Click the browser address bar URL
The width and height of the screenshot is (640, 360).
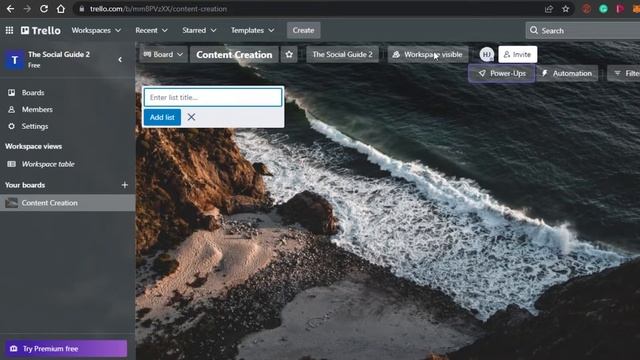tap(158, 9)
